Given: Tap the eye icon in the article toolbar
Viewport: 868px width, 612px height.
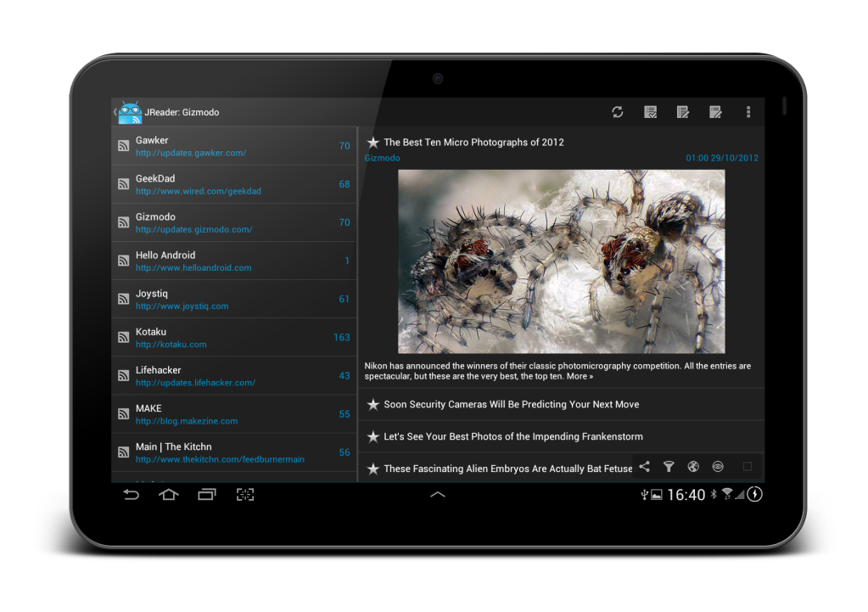Looking at the screenshot, I should (718, 466).
